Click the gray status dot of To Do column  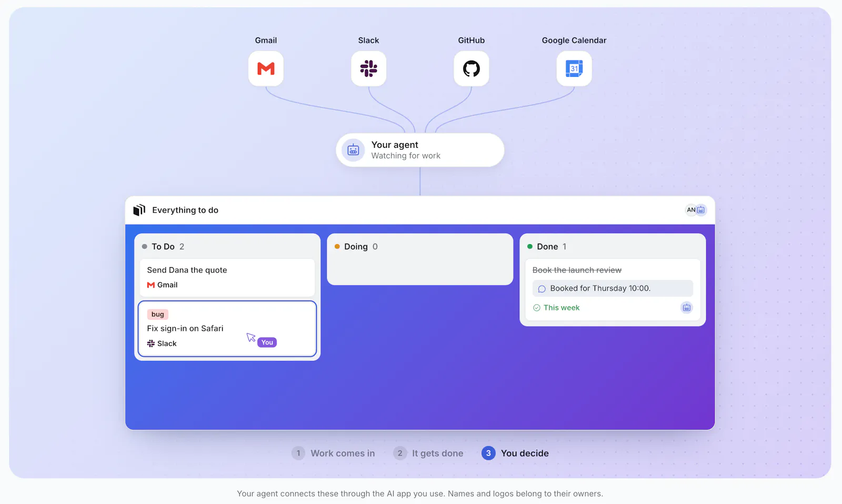[145, 246]
